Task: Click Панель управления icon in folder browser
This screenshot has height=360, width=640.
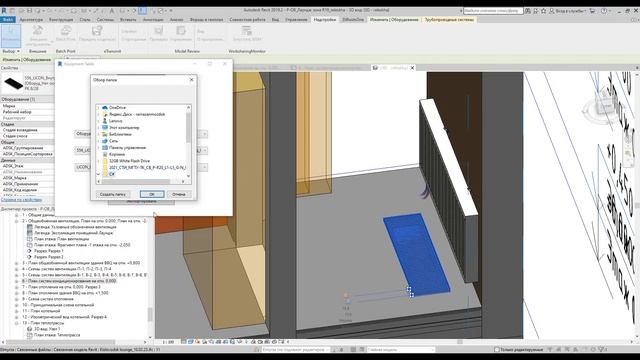Action: coord(105,147)
